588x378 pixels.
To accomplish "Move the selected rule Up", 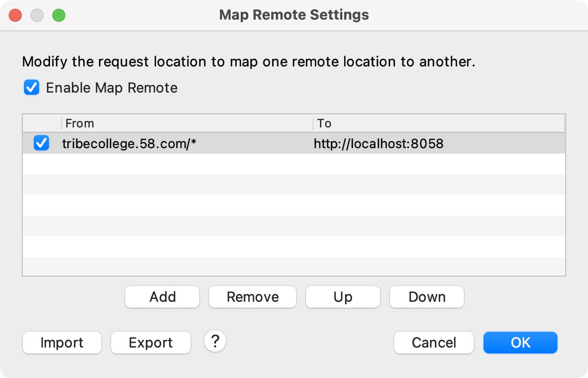I will pos(342,297).
